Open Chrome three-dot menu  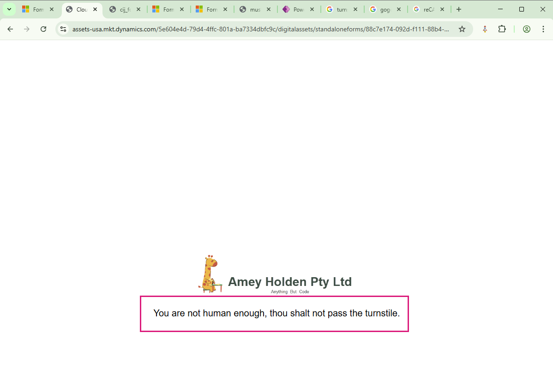tap(543, 29)
